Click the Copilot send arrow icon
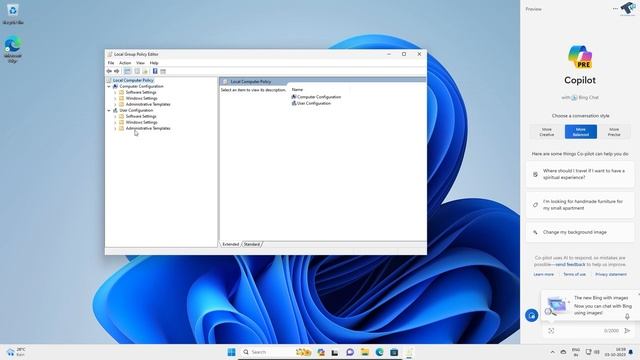640x360 pixels. pyautogui.click(x=627, y=331)
